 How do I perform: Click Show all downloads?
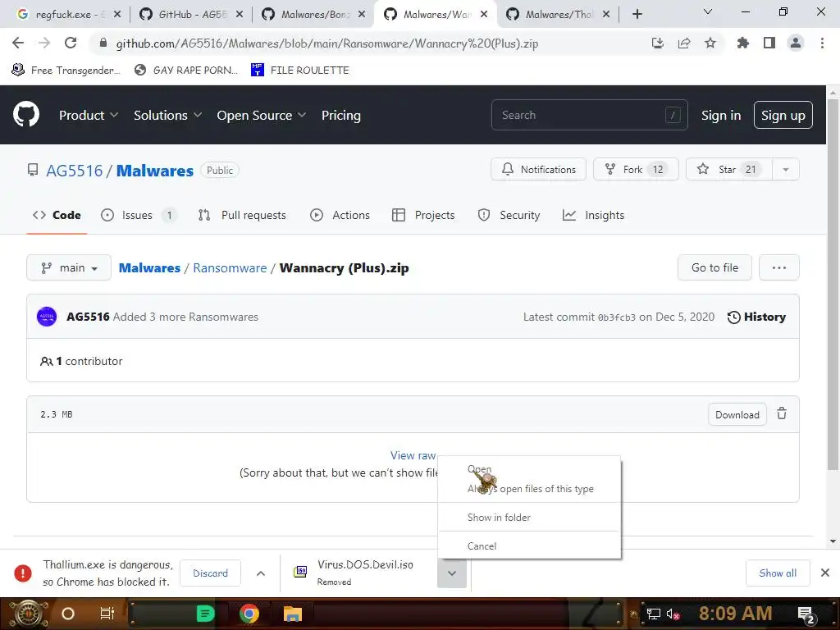click(x=778, y=573)
